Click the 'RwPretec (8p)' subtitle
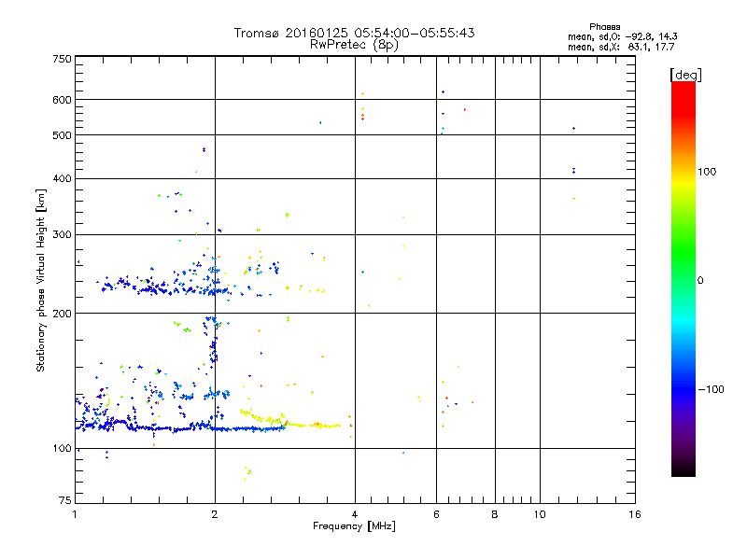 (354, 45)
